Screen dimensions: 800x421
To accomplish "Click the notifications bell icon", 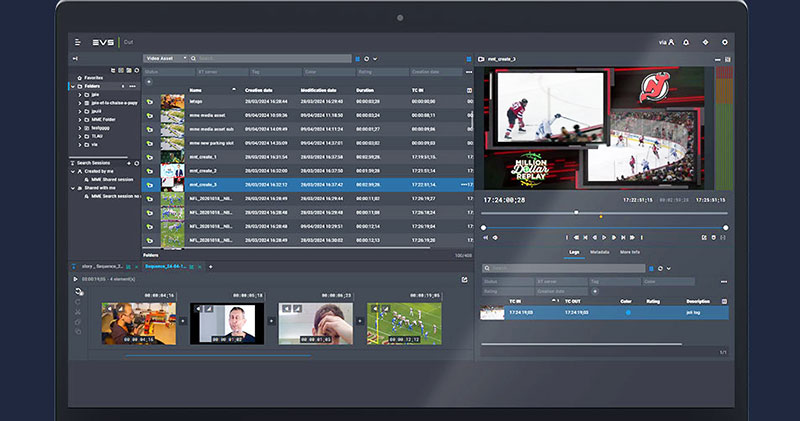I will coord(687,42).
